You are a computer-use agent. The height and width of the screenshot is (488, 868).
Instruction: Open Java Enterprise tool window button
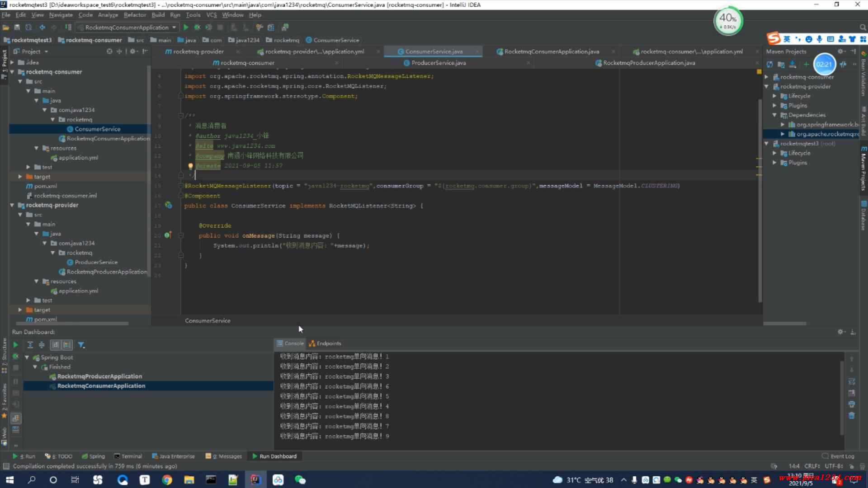pos(173,456)
